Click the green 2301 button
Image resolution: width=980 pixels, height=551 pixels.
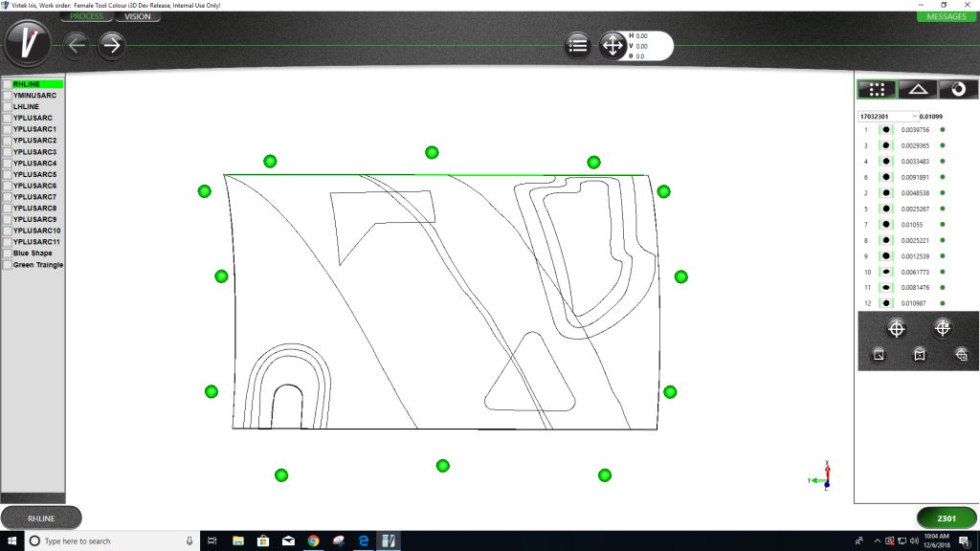(947, 518)
